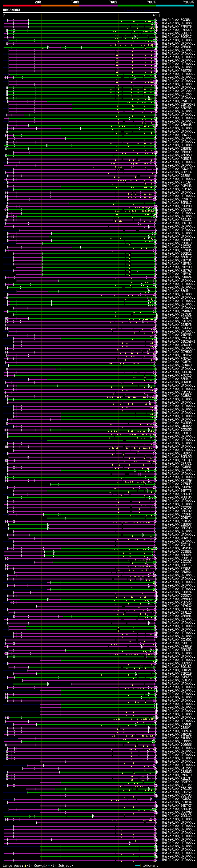Select the UniRef100_B9GPM8 label
The width and height of the screenshot is (197, 868).
[x=177, y=206]
